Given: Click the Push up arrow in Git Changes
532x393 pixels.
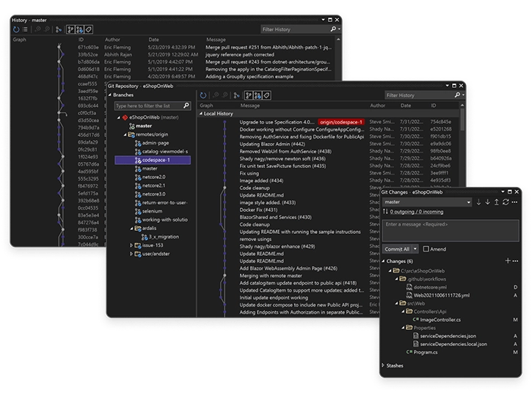Looking at the screenshot, I should pos(496,202).
